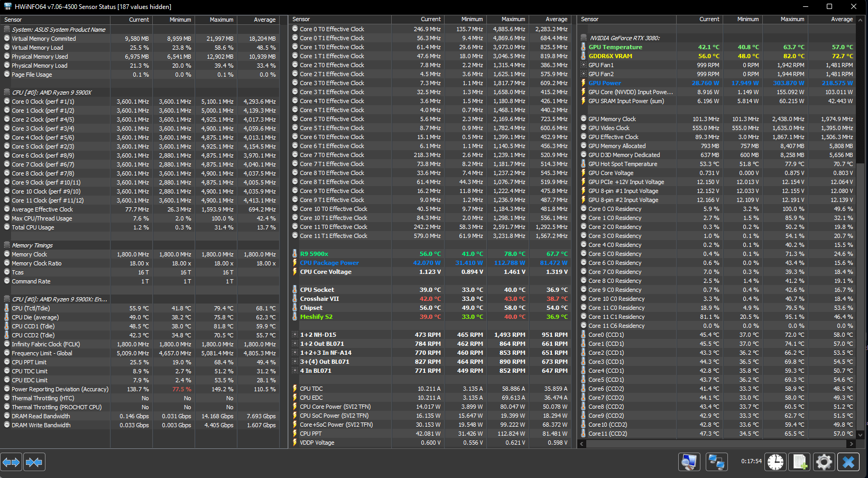868x478 pixels.
Task: Click the thermometer icon beside GPU Temperature
Action: coord(584,47)
